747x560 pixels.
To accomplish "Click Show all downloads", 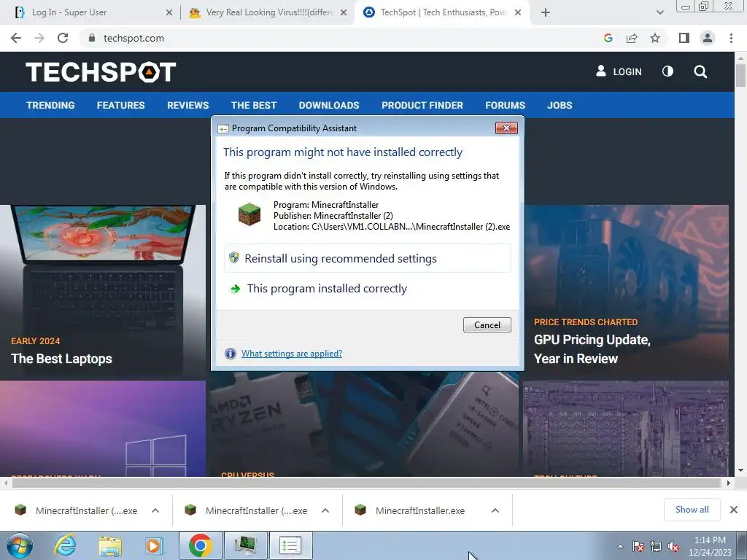I will [692, 510].
